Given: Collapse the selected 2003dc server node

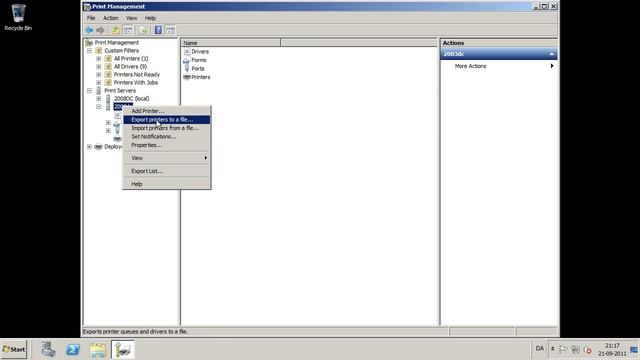Looking at the screenshot, I should 98,107.
